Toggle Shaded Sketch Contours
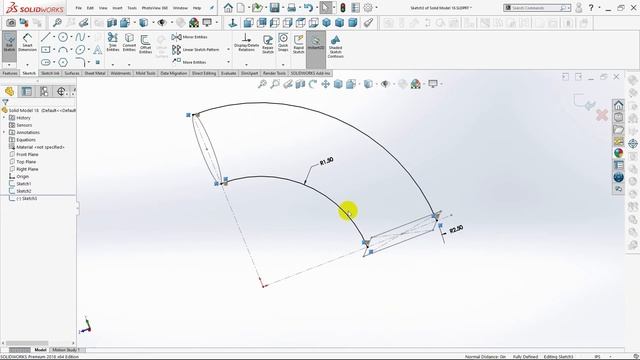 [336, 47]
